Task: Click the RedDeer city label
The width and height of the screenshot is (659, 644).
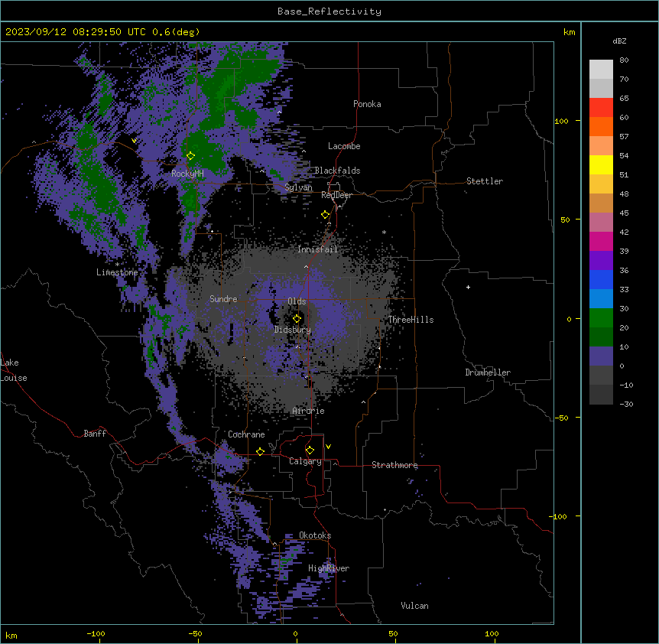Action: click(x=336, y=195)
